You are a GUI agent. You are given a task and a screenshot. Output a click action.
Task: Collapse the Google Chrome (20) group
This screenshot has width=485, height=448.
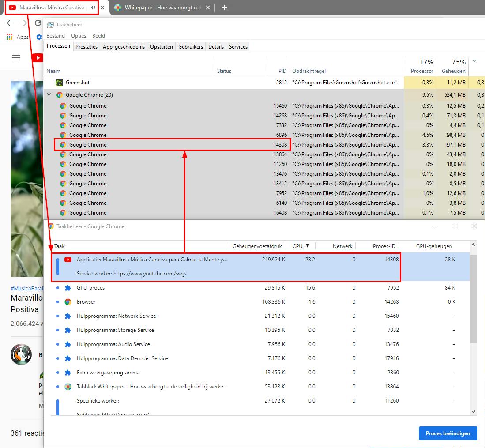(49, 94)
